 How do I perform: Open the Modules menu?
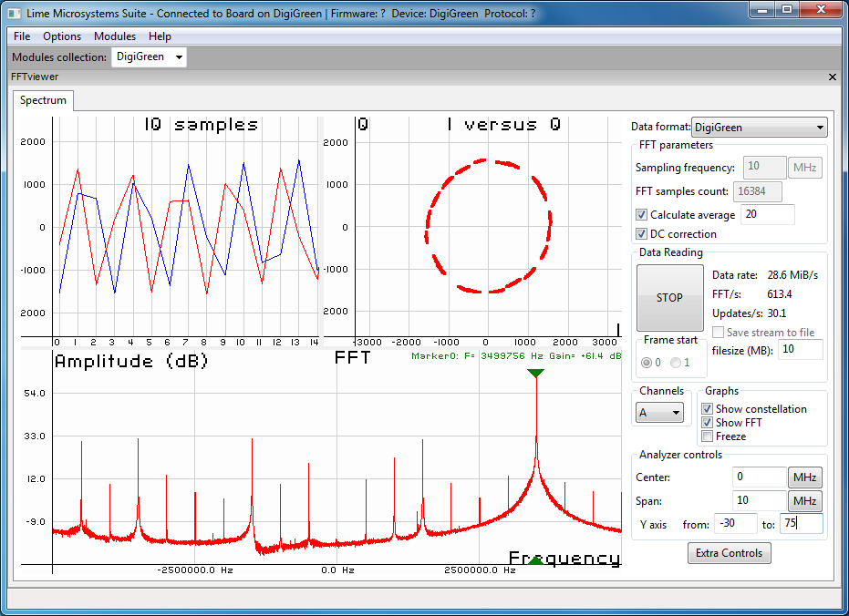coord(115,36)
